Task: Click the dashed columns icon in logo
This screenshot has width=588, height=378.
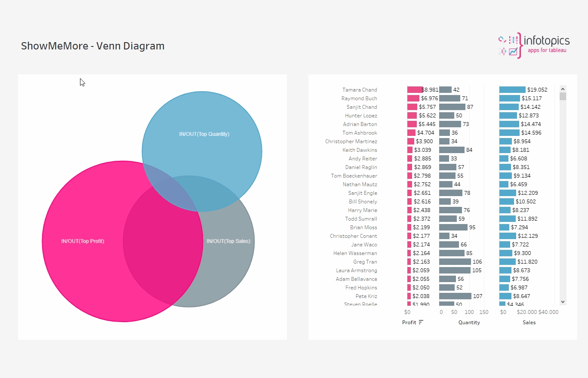Action: pos(513,40)
